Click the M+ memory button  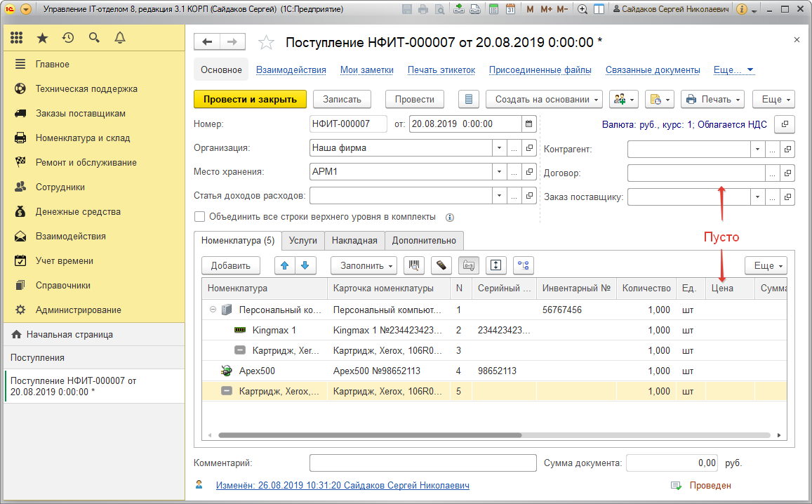546,9
